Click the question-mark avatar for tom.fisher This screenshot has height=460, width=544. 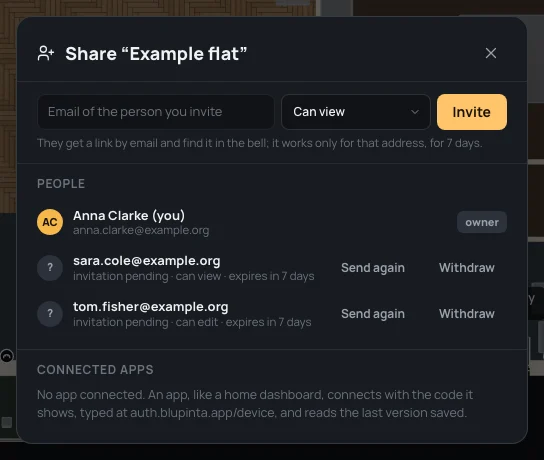point(50,314)
